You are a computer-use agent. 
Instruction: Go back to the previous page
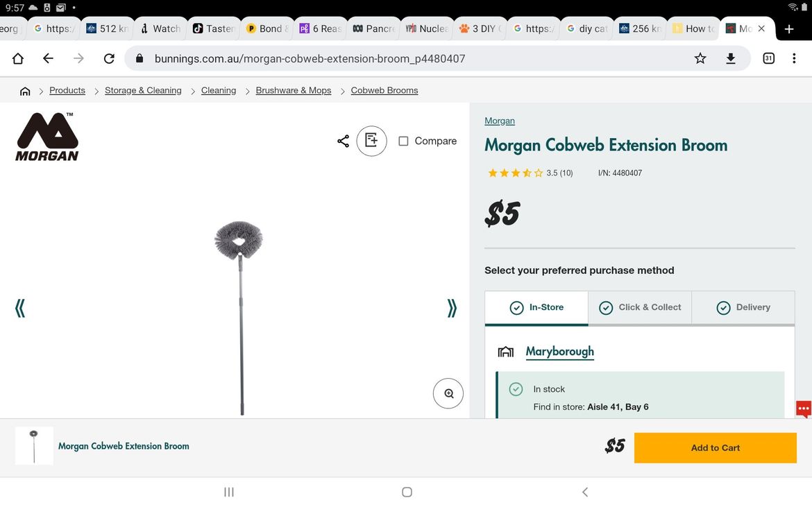click(47, 58)
